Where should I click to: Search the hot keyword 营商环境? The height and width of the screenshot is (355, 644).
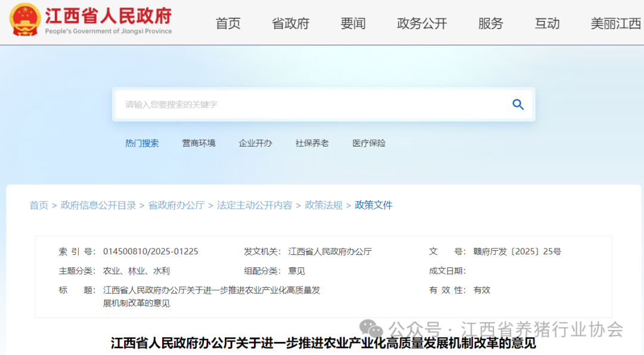point(199,144)
